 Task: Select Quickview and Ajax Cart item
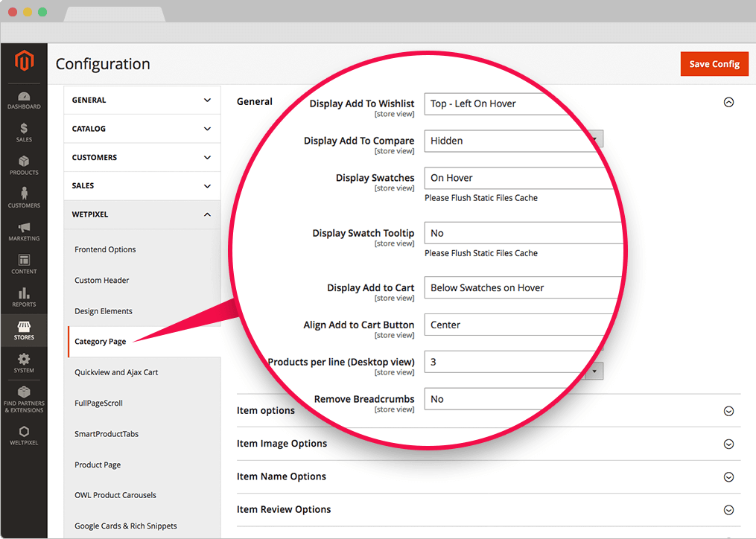(x=116, y=372)
